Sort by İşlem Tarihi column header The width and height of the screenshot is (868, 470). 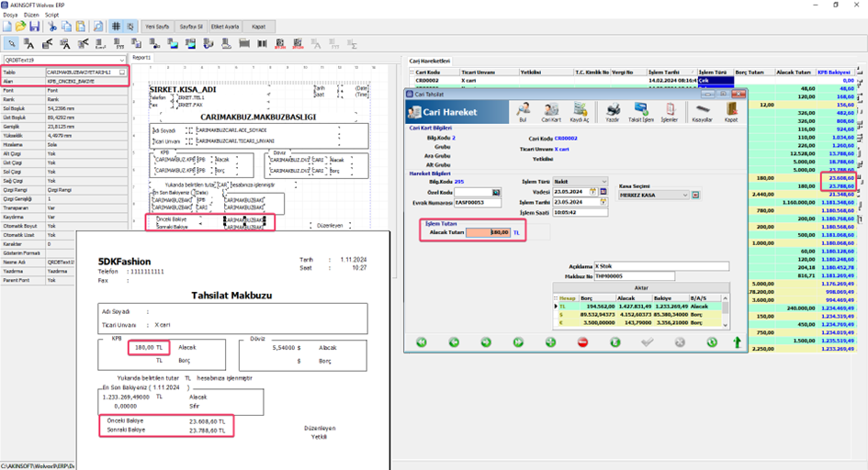(x=671, y=73)
